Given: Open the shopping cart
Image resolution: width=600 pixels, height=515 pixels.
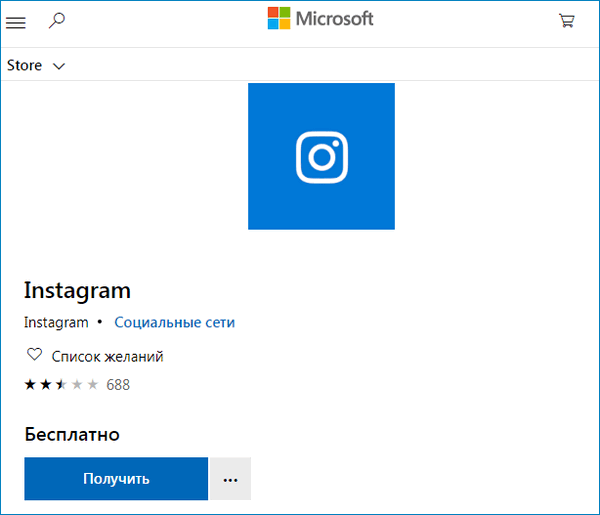Looking at the screenshot, I should click(567, 21).
